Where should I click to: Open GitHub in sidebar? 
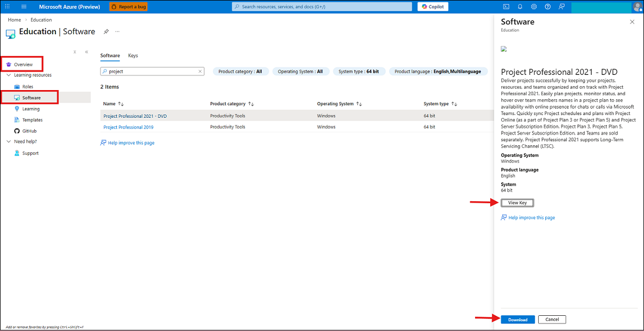tap(29, 131)
